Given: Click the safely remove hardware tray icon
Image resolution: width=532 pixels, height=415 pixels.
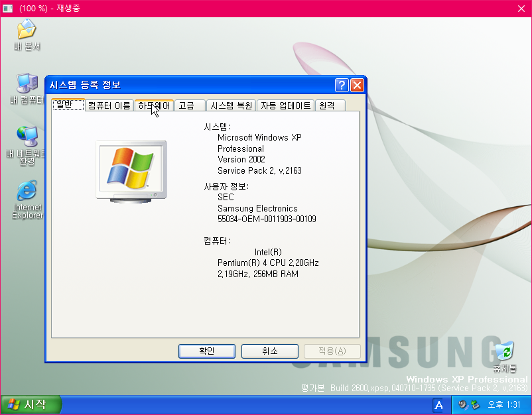Looking at the screenshot, I should tap(475, 404).
